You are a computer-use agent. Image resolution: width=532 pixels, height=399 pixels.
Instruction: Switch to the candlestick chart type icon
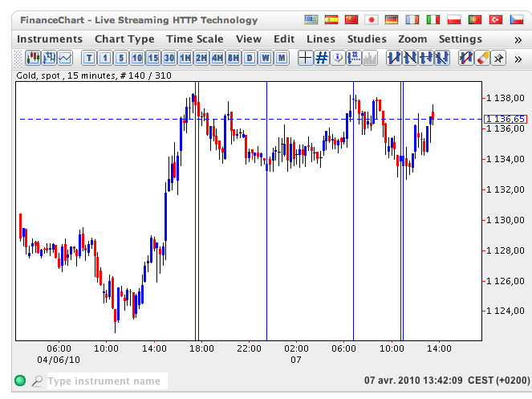coord(33,58)
